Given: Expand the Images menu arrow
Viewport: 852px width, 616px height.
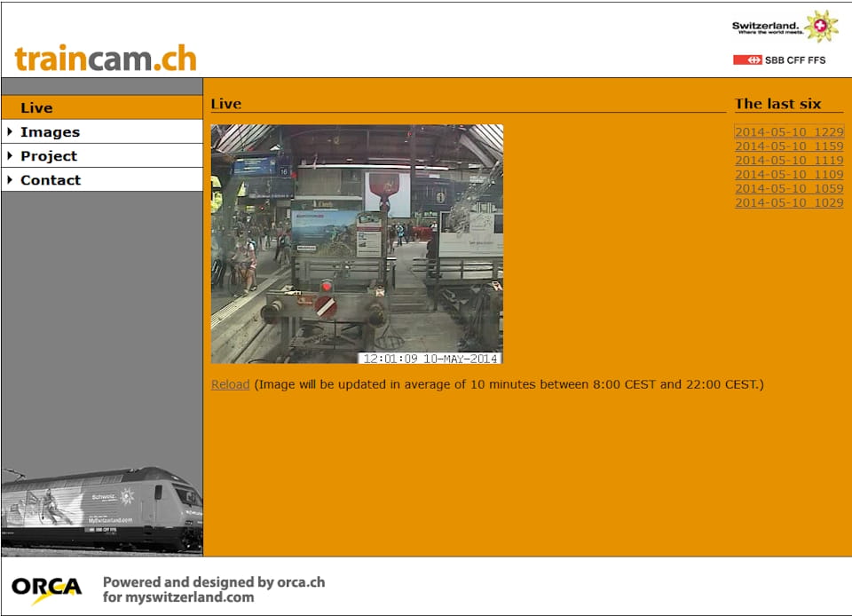Looking at the screenshot, I should [10, 132].
